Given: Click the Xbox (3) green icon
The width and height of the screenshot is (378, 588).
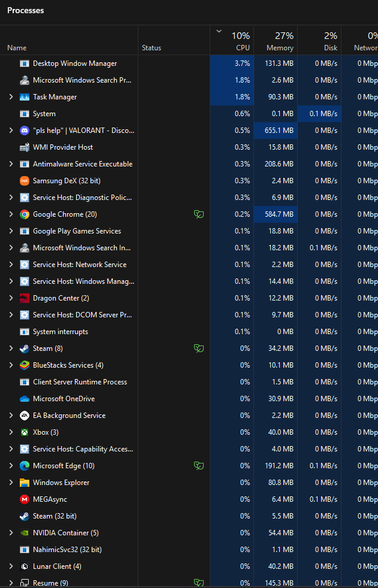Looking at the screenshot, I should (25, 432).
